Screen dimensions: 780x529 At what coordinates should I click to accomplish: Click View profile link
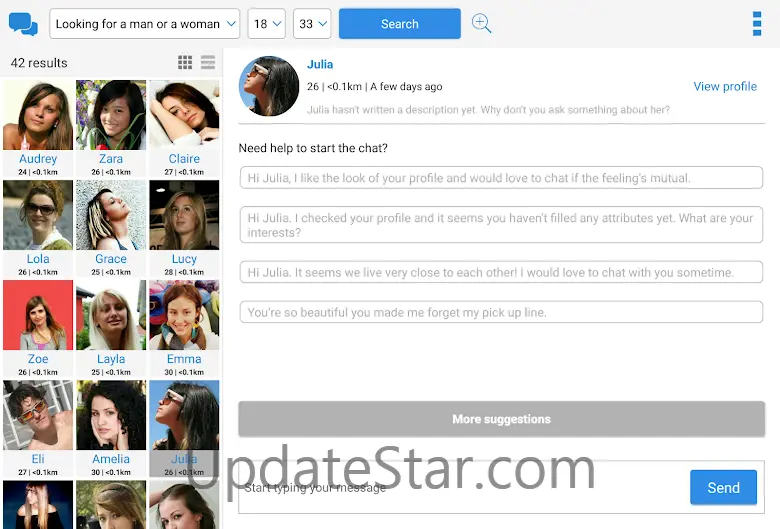coord(725,86)
